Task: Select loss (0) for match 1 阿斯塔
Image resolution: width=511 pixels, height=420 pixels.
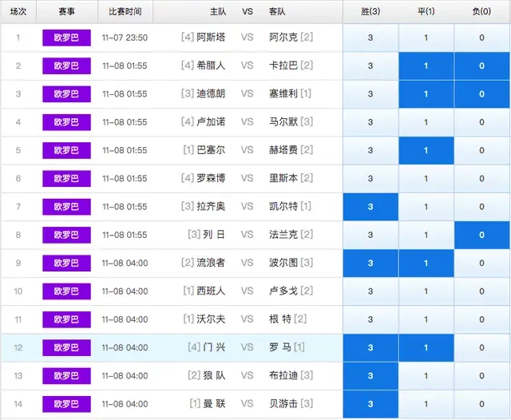Action: click(482, 38)
